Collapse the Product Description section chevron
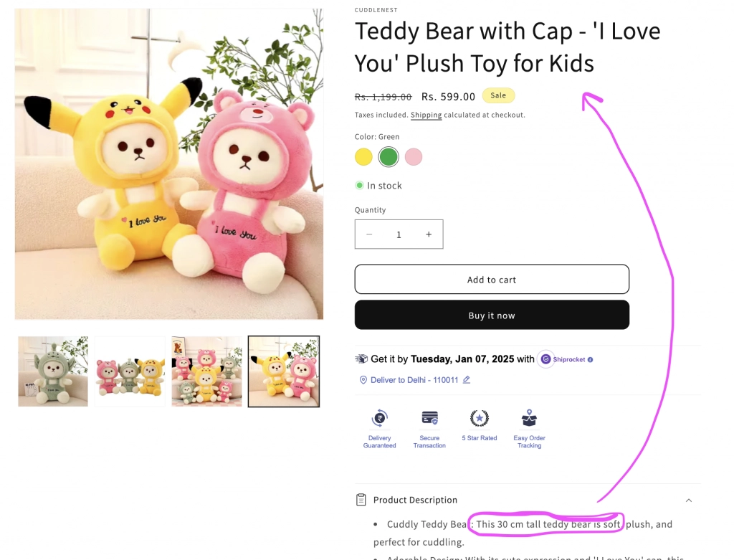734x560 pixels. click(689, 500)
